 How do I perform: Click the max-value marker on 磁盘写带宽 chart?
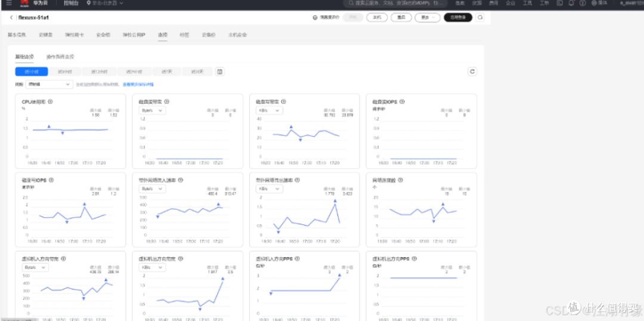[291, 126]
